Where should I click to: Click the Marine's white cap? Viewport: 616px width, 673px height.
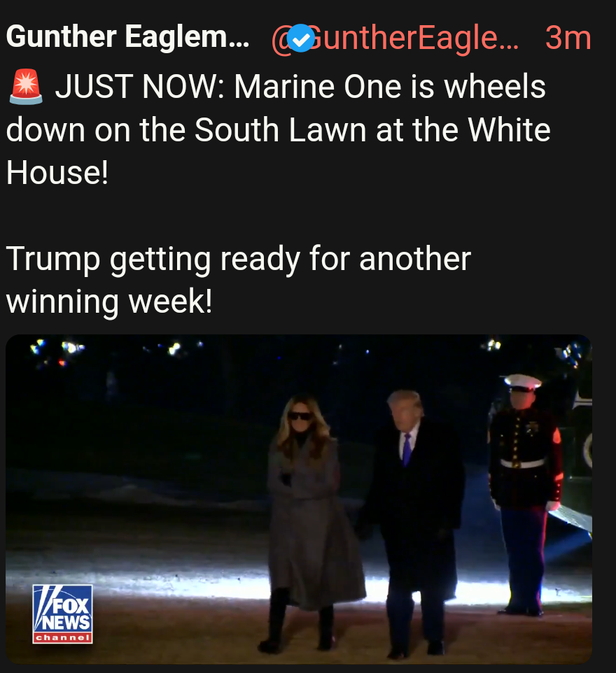point(522,381)
